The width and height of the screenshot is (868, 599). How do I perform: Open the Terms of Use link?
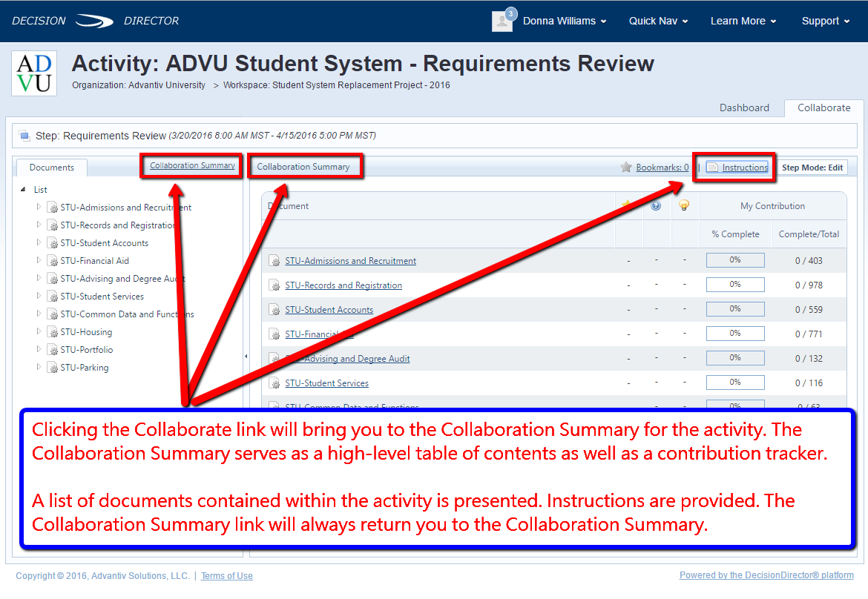coord(227,576)
